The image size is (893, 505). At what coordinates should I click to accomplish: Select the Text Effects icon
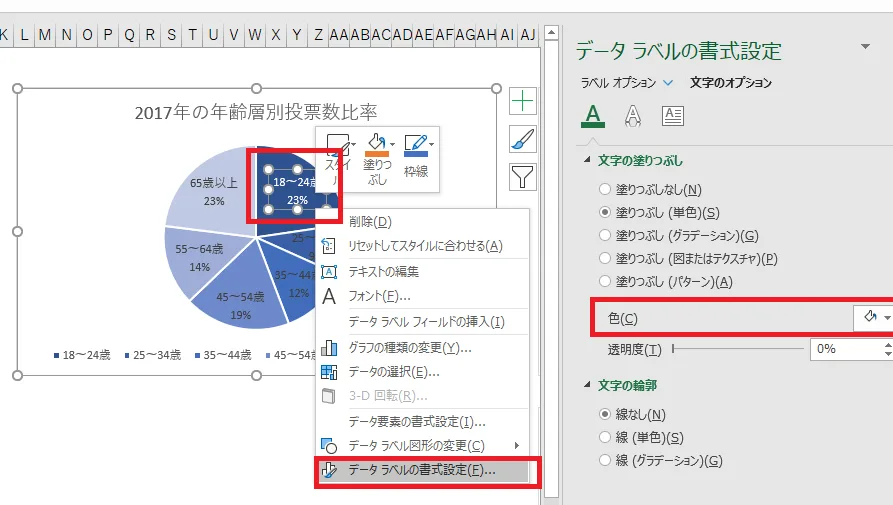pos(633,116)
